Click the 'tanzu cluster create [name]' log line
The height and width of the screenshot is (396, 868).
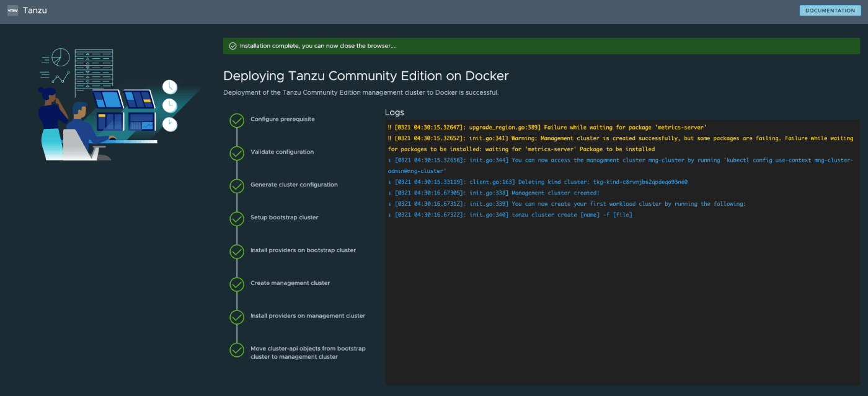[510, 214]
